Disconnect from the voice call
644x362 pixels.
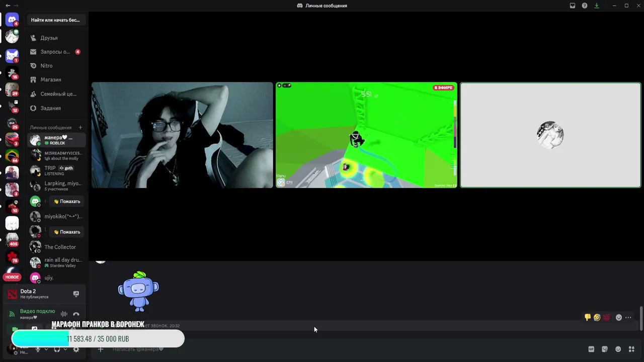(x=76, y=314)
